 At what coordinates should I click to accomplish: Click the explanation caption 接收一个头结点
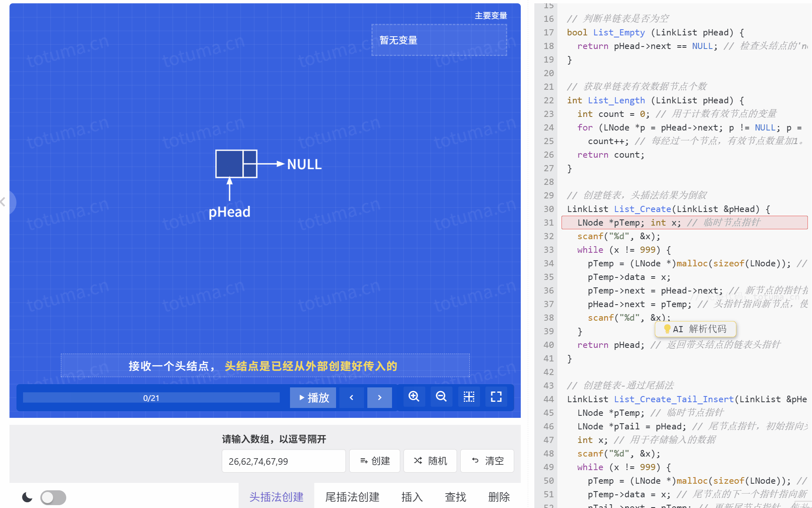265,366
